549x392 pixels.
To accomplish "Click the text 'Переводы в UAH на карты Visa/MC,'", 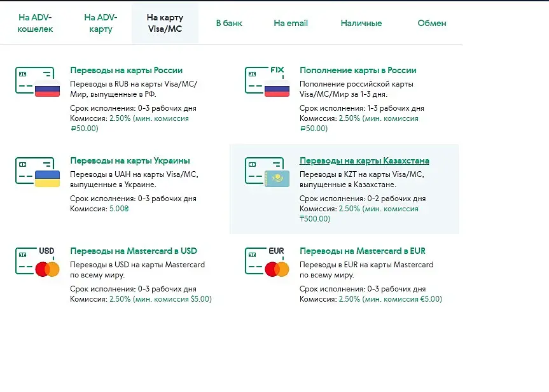I will 134,174.
